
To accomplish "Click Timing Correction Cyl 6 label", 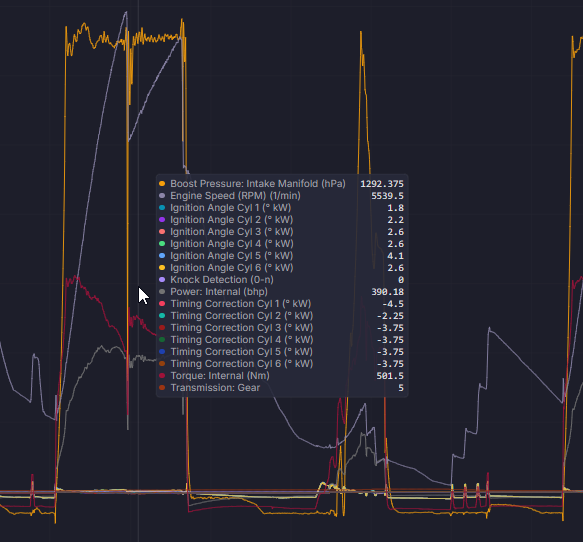I will pyautogui.click(x=242, y=364).
